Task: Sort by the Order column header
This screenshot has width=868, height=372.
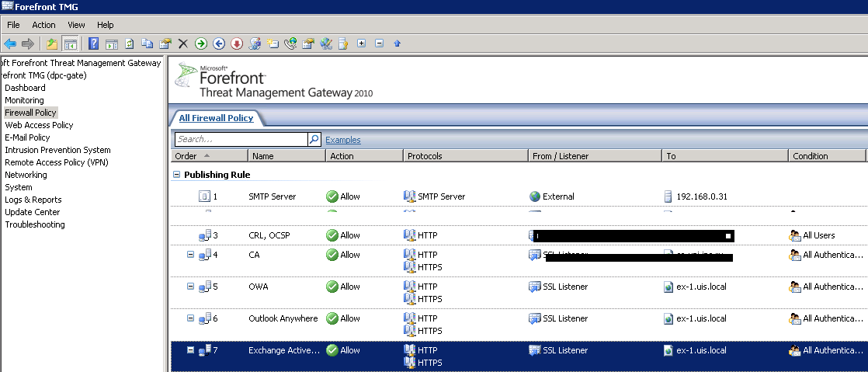Action: click(x=210, y=156)
